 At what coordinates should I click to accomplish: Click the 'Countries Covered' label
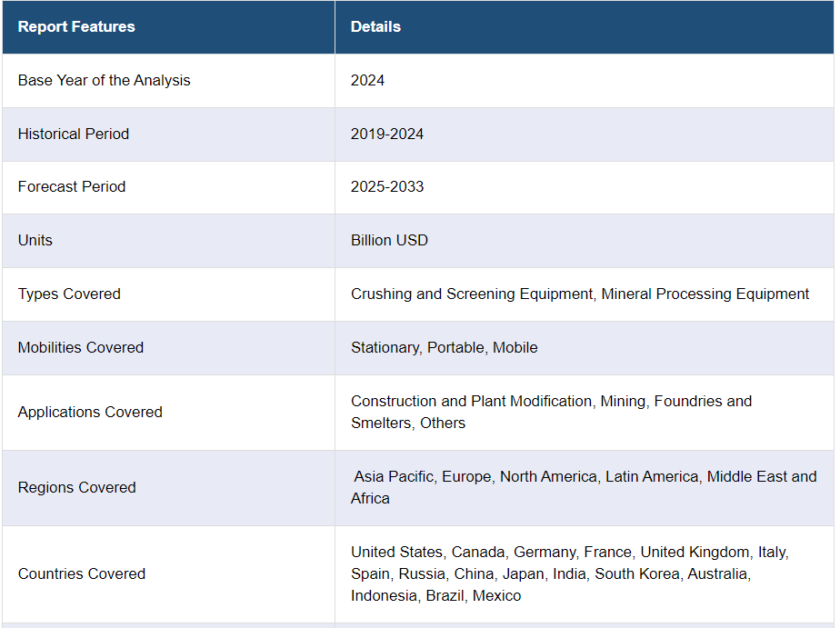point(82,574)
